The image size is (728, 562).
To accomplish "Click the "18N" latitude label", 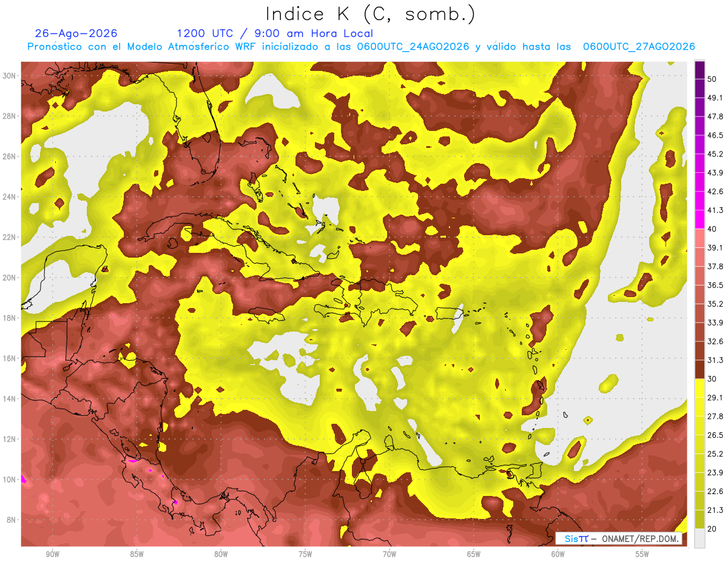I will pos(9,318).
